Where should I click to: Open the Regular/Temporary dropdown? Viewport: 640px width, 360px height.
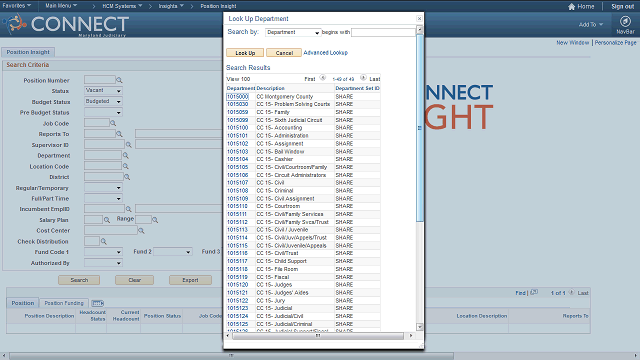pyautogui.click(x=103, y=188)
